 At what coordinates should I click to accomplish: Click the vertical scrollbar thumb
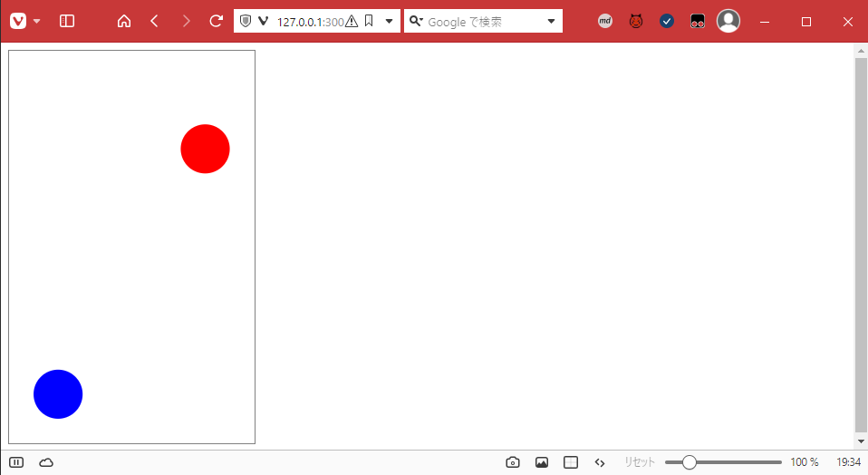click(x=861, y=244)
